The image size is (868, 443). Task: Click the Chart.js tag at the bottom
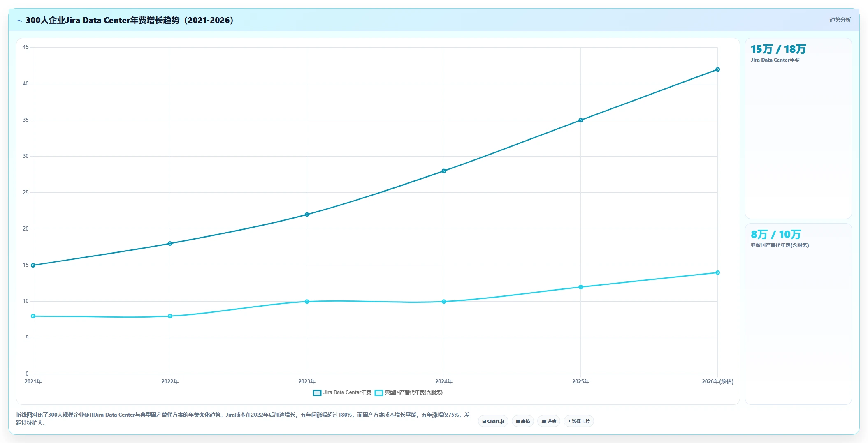[x=493, y=421]
